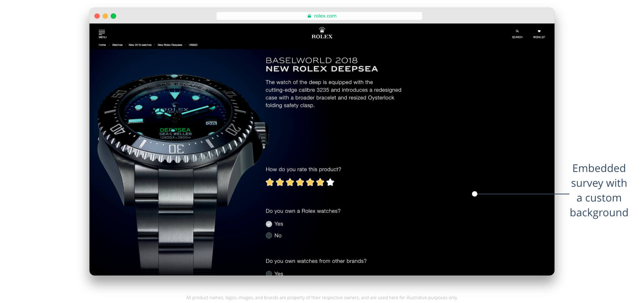Screen dimensions: 644x303
Task: Click the rolex.com address bar
Action: pyautogui.click(x=319, y=16)
